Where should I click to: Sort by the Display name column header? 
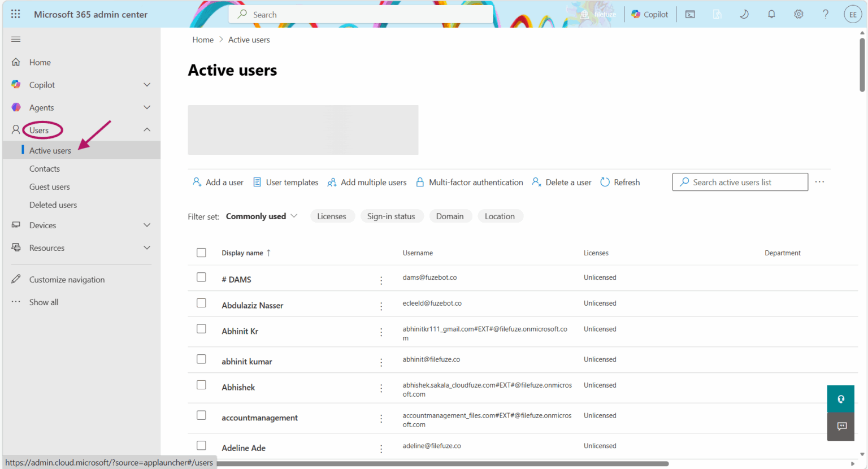click(x=246, y=253)
